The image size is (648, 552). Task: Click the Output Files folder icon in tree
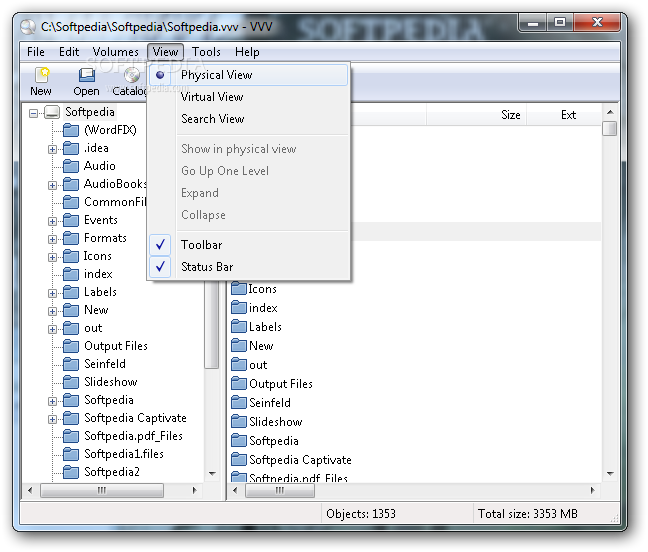point(71,346)
